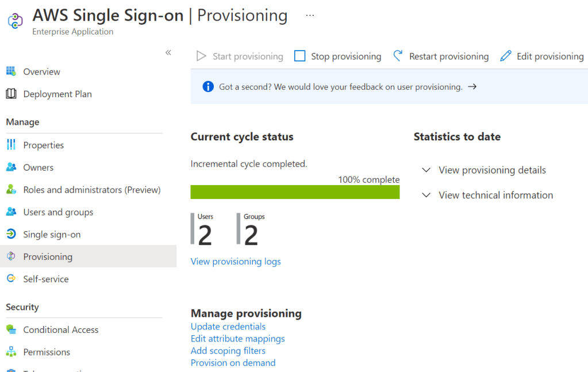Click the Owners people icon
The image size is (588, 372).
click(x=10, y=167)
